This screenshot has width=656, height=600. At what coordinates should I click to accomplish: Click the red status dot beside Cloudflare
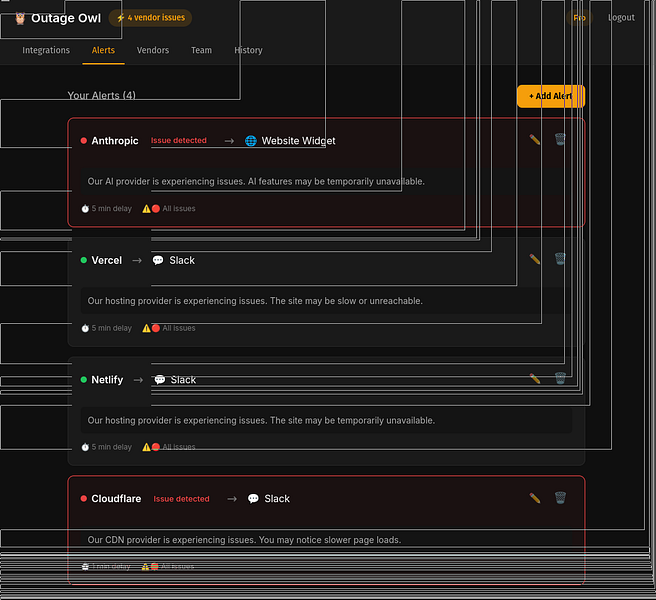coord(84,499)
